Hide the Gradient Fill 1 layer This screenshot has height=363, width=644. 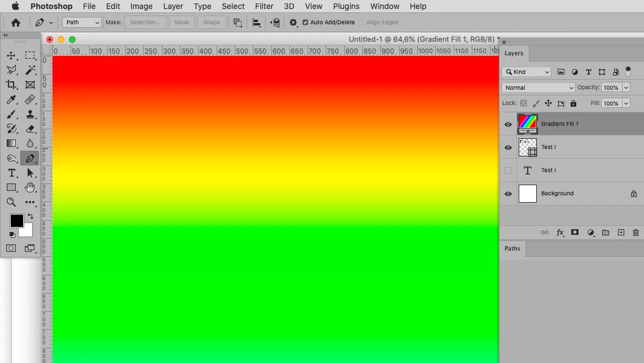[508, 124]
